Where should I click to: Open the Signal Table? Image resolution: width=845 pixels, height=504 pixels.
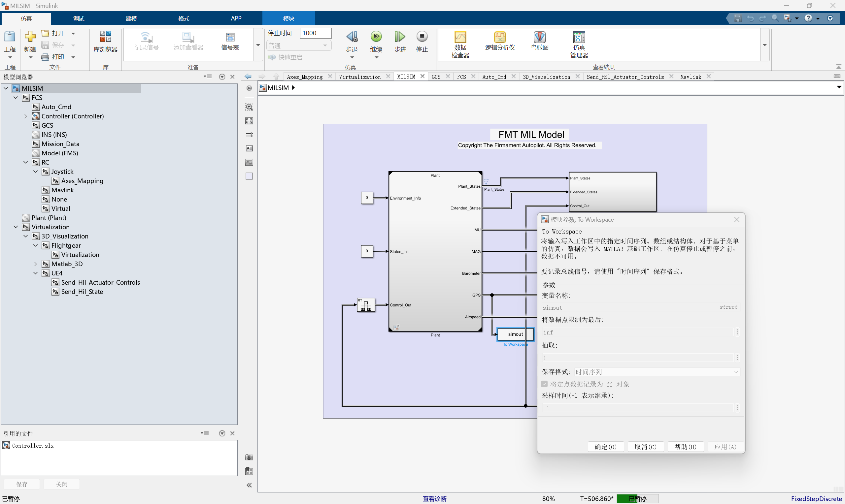(230, 37)
